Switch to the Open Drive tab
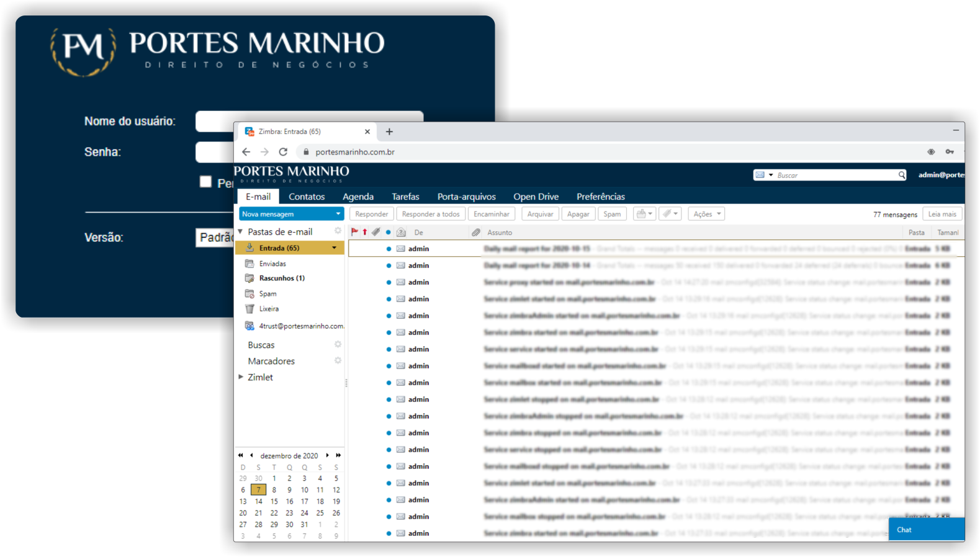This screenshot has height=557, width=980. [x=536, y=197]
